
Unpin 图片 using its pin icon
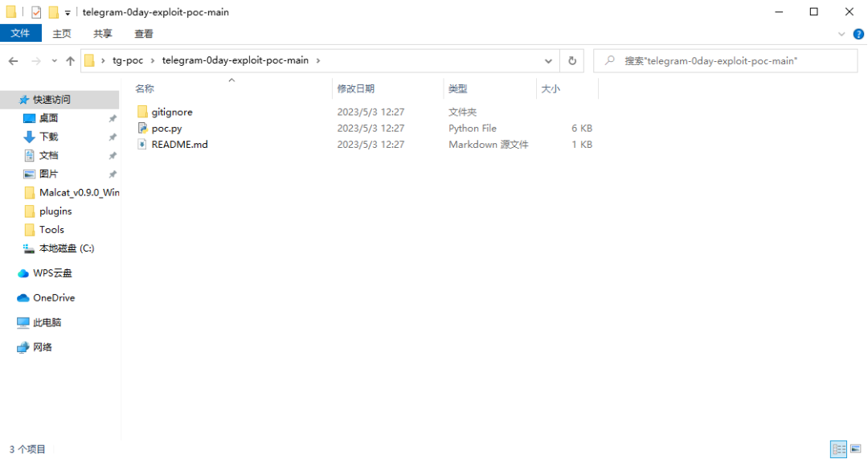click(x=113, y=174)
